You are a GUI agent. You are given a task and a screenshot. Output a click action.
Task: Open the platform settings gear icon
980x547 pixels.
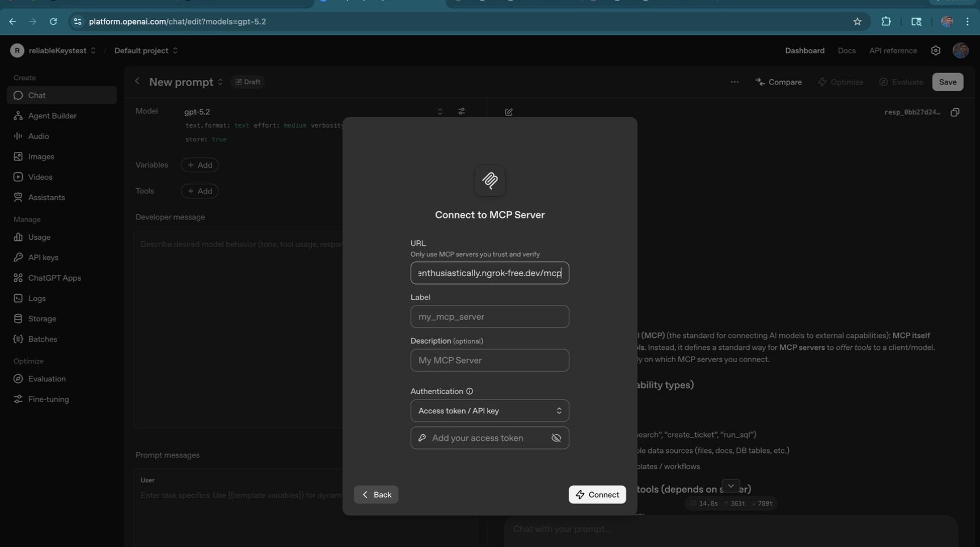tap(936, 50)
